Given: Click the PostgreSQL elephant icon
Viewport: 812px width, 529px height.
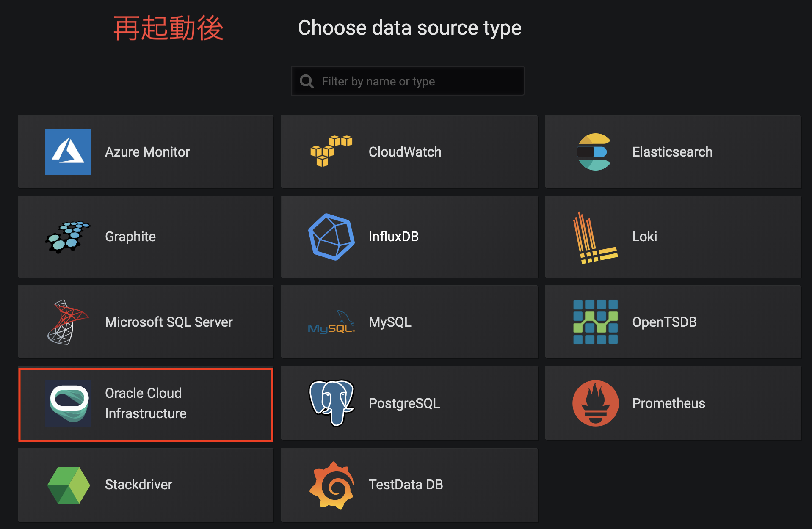Looking at the screenshot, I should point(331,403).
